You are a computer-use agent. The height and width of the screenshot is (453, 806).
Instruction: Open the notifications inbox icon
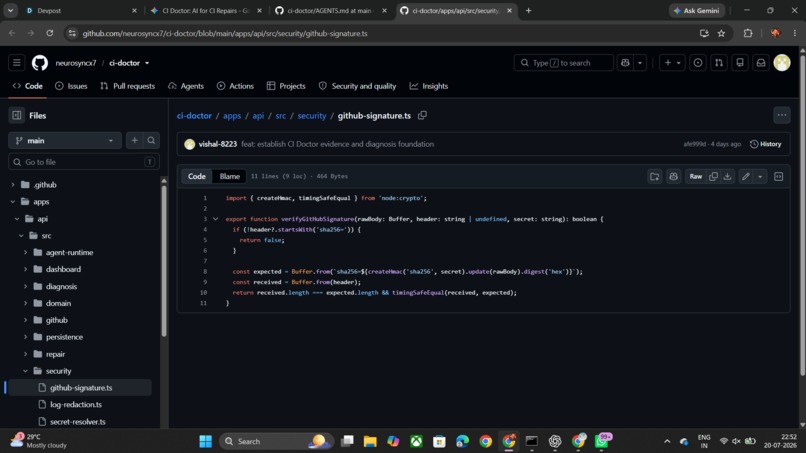click(x=761, y=63)
